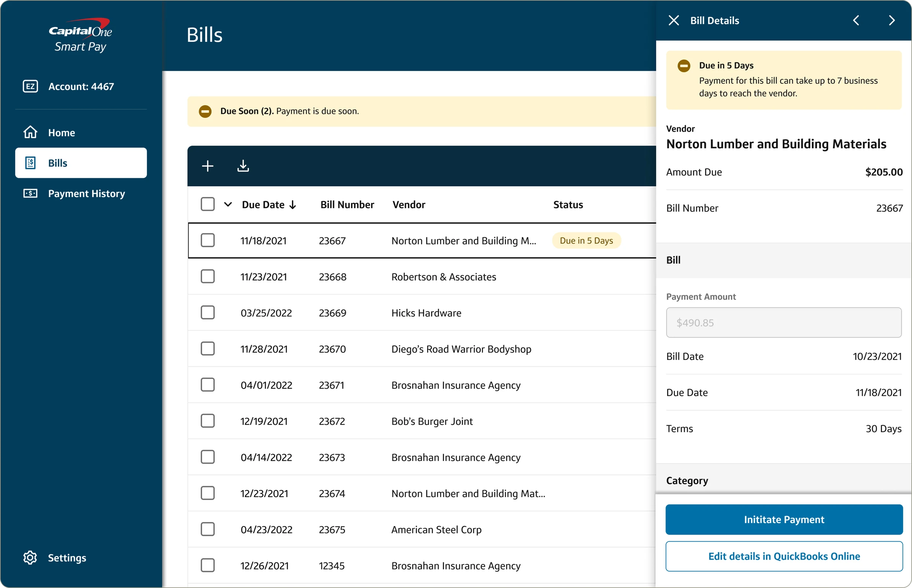Go to next bill in details panel
This screenshot has height=588, width=912.
coord(891,20)
